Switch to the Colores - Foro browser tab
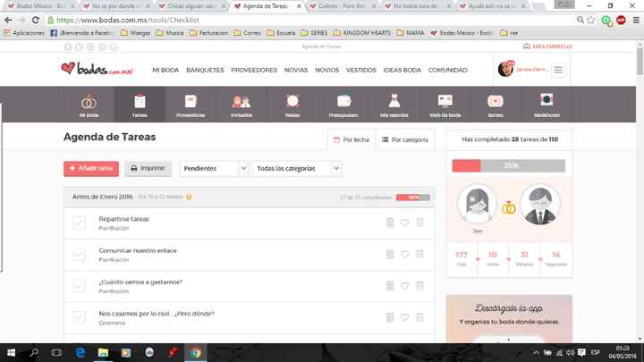 343,6
